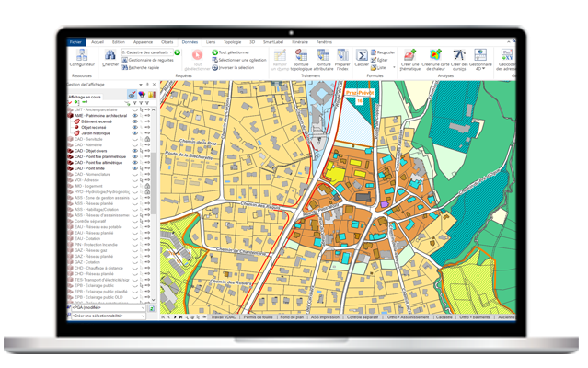Click Créer une carte de chaleur

tap(435, 60)
